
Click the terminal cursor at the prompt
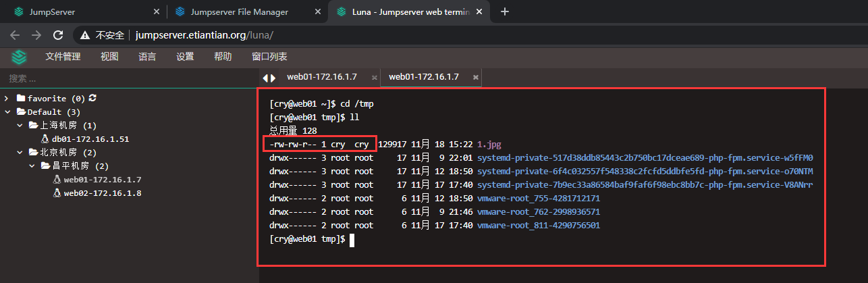click(352, 239)
